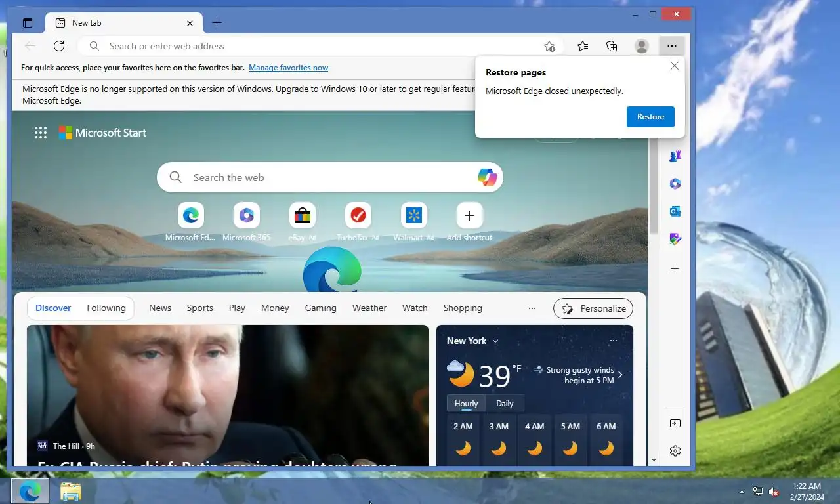
Task: Open the Gaming category
Action: coord(320,308)
